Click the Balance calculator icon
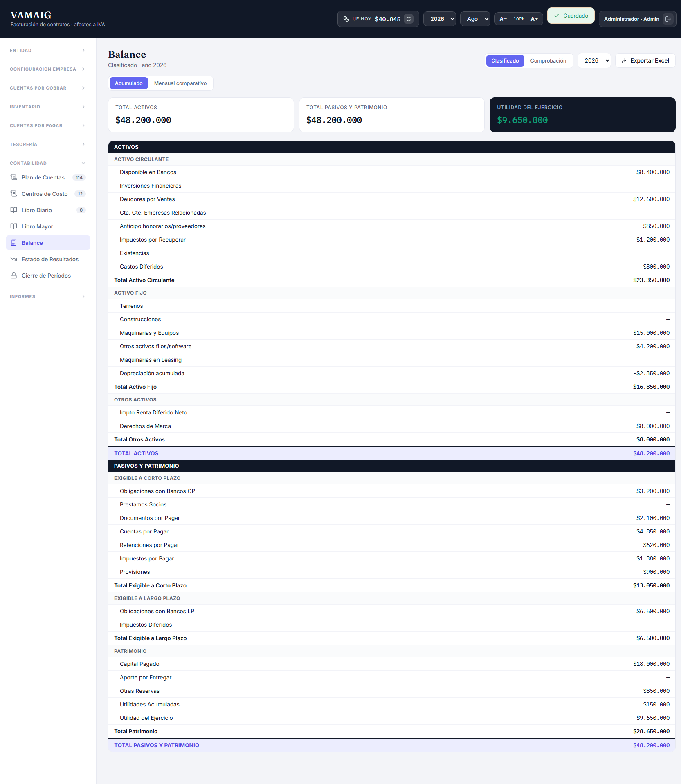 coord(13,243)
